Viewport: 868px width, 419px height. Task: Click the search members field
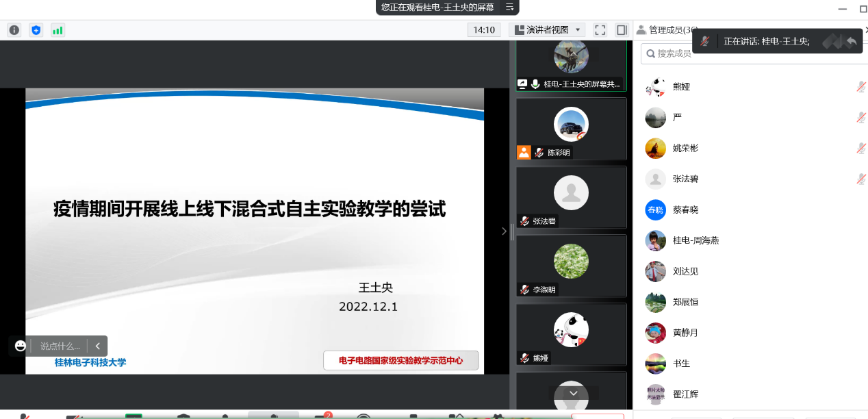point(753,53)
